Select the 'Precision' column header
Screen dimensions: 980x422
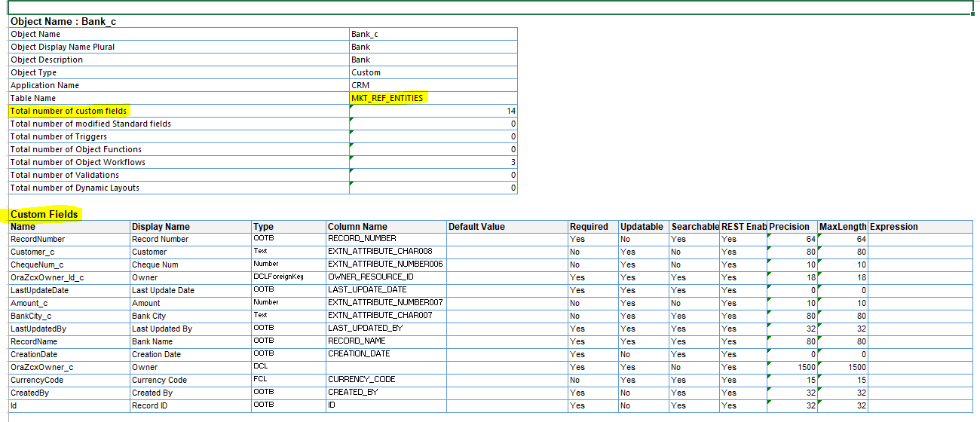click(x=792, y=227)
